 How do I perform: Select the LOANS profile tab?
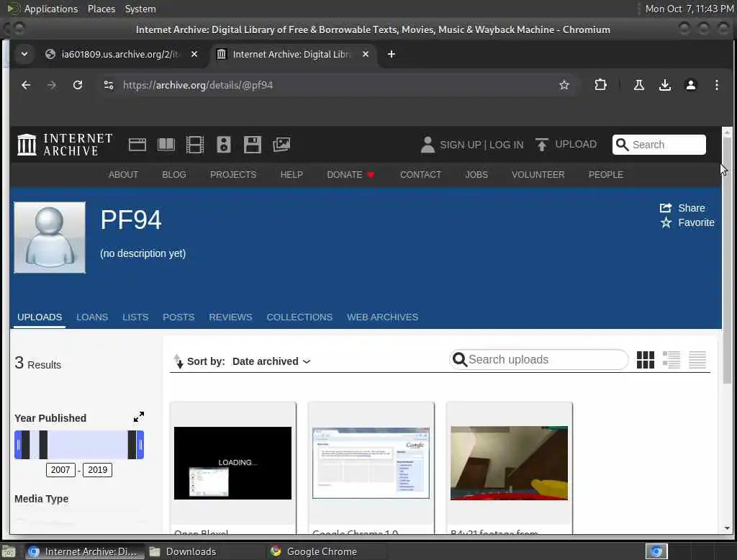click(x=92, y=317)
